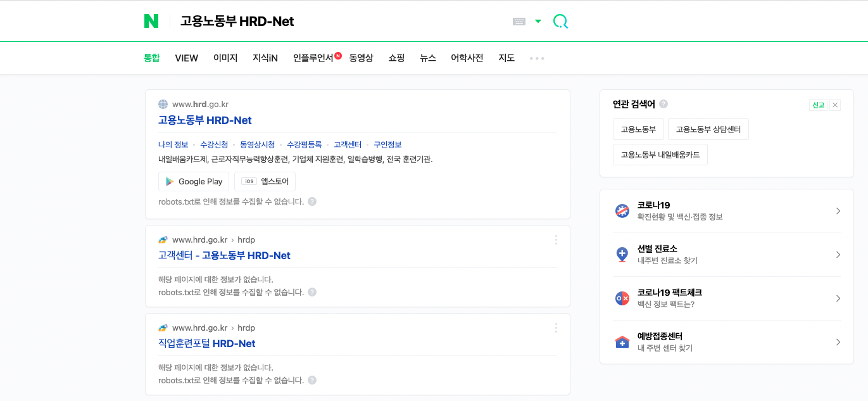The image size is (868, 401).
Task: Open the on-screen keyboard icon
Action: click(519, 22)
